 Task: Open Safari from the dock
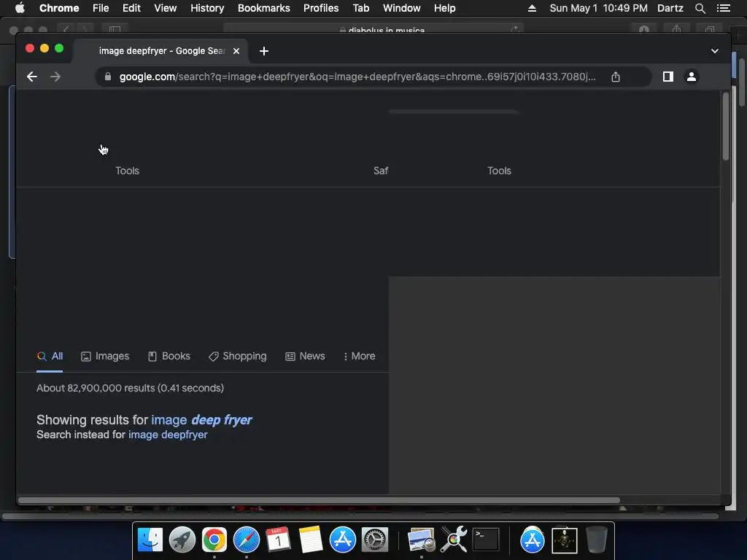247,540
